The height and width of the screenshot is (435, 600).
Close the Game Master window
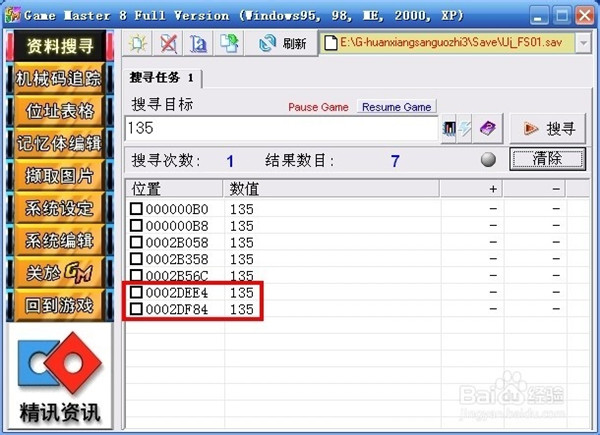(x=585, y=16)
